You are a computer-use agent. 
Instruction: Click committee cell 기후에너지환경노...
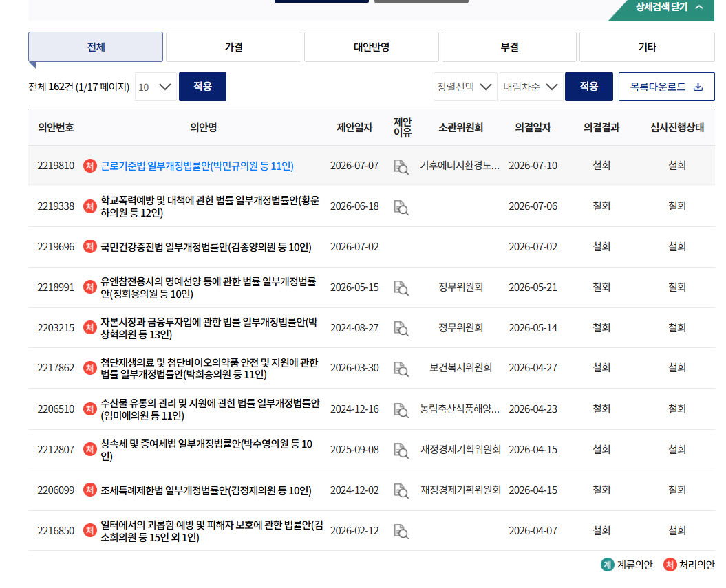tap(459, 166)
